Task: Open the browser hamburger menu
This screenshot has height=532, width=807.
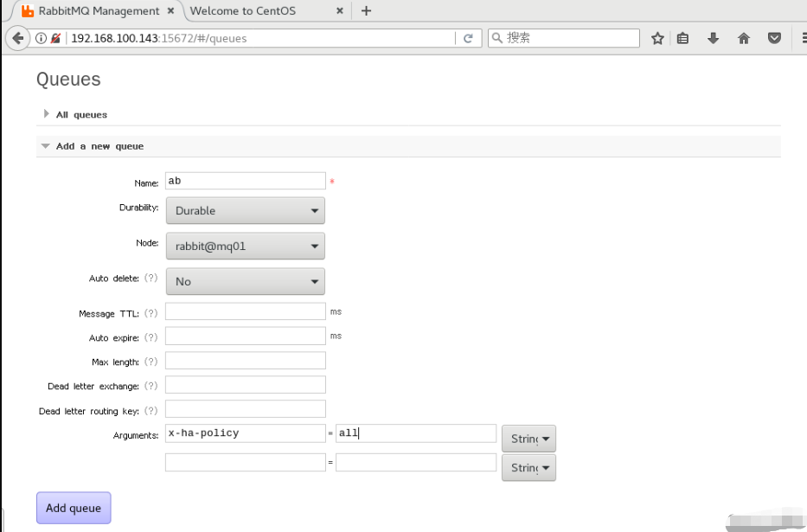Action: click(x=804, y=38)
